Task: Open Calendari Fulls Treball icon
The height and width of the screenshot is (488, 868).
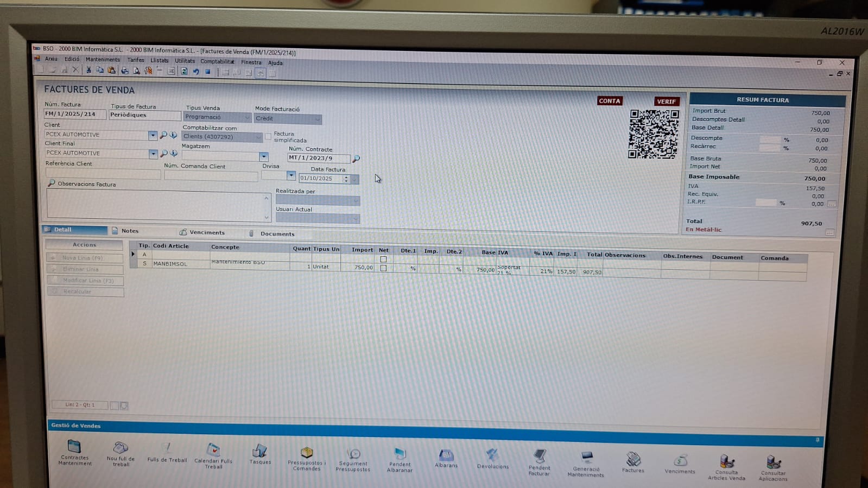Action: click(x=213, y=450)
